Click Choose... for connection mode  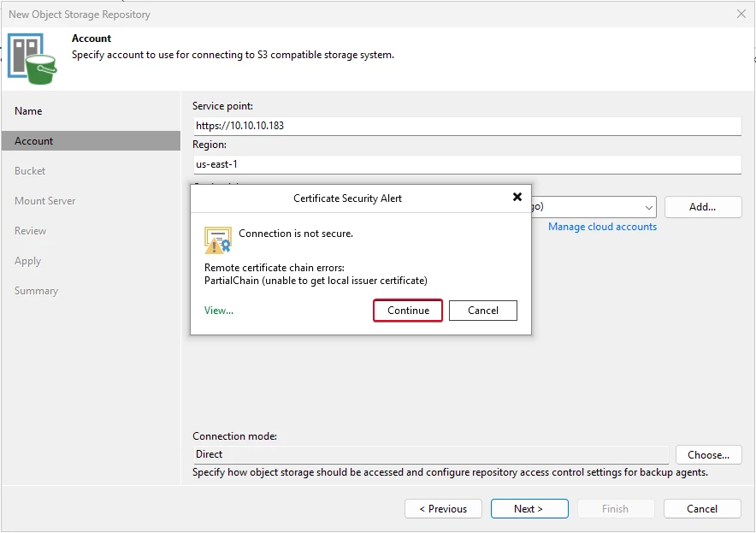tap(708, 455)
